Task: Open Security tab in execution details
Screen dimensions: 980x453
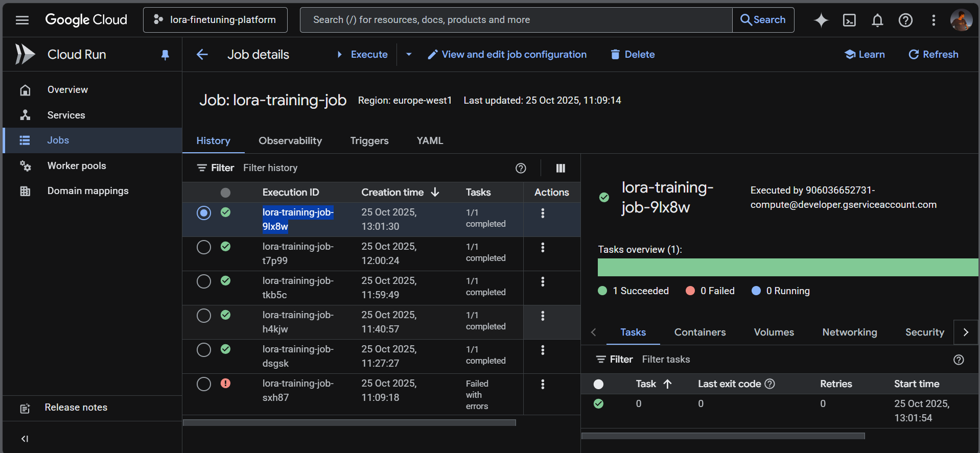Action: 924,332
